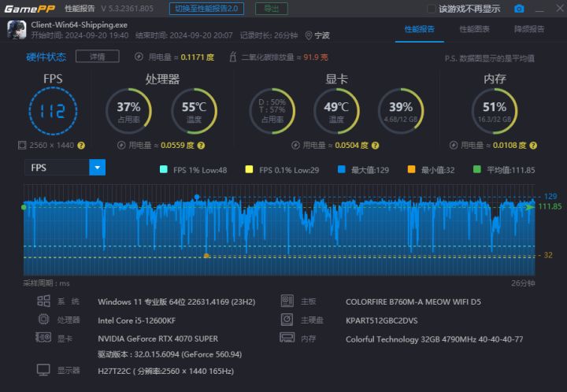Screen dimensions: 567x392
Task: Close the GamePP report window
Action: [559, 8]
